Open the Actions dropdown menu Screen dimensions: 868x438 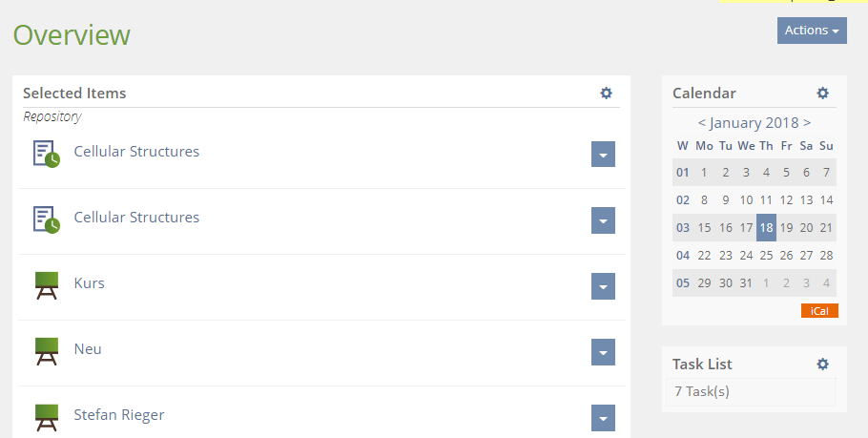[x=812, y=31]
